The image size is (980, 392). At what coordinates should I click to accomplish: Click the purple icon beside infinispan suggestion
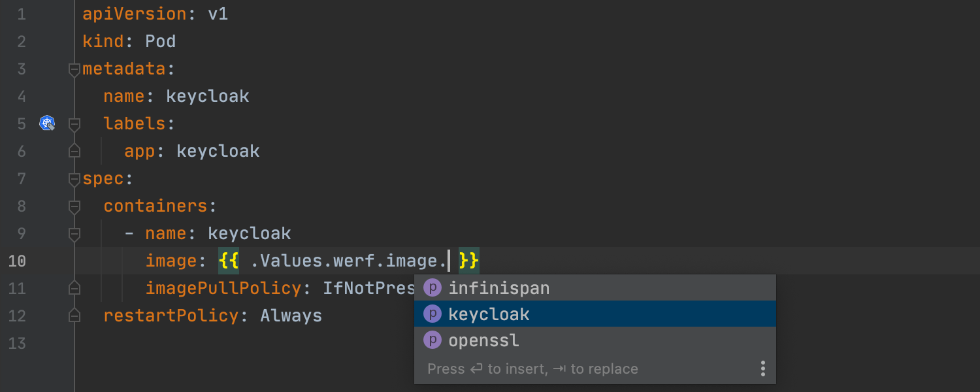433,288
